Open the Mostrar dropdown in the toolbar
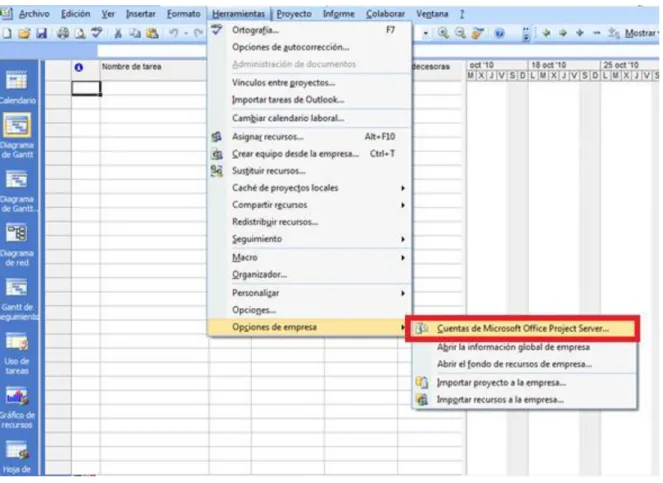This screenshot has height=483, width=663. click(x=641, y=33)
